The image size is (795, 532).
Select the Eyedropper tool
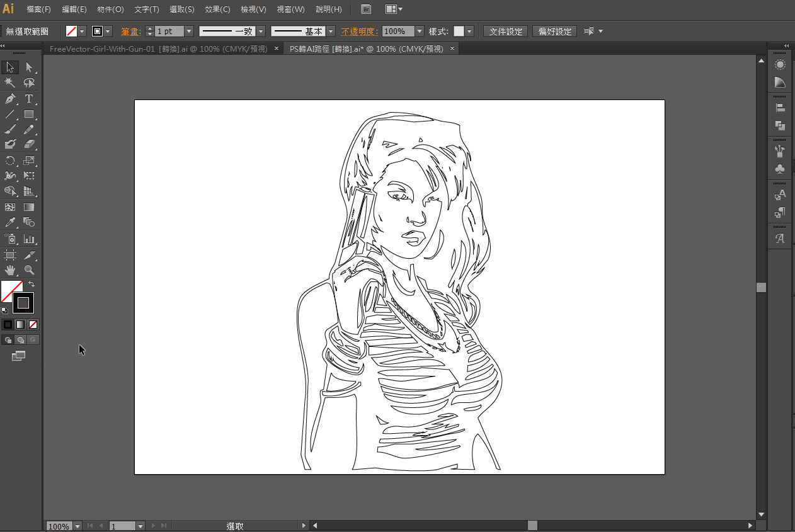click(x=10, y=222)
